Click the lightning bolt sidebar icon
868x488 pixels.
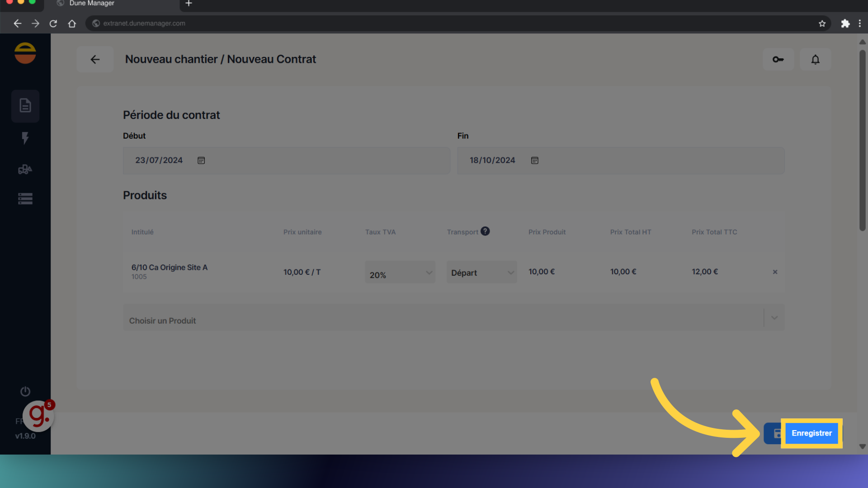click(x=25, y=138)
